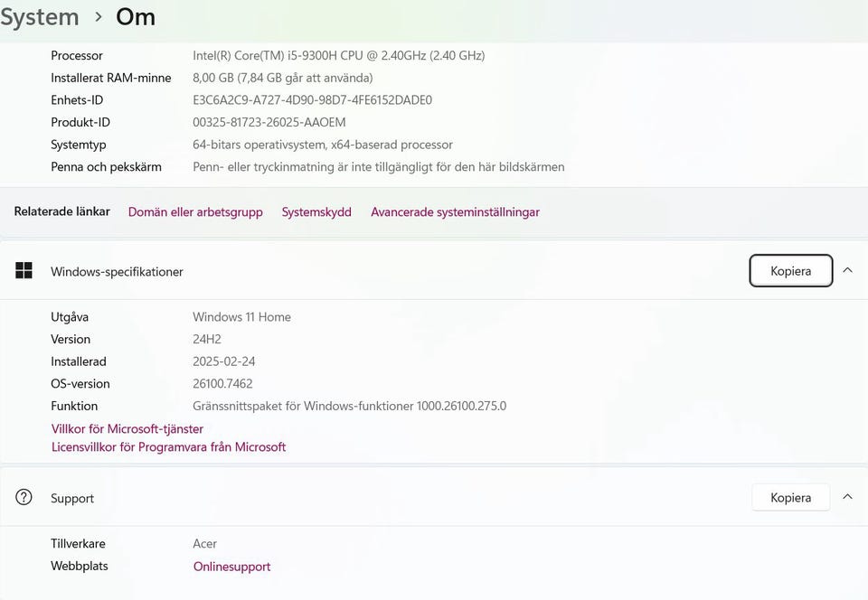The image size is (868, 600).
Task: Select the Systemtyp value 64-bitars operativsystem
Action: click(x=323, y=145)
